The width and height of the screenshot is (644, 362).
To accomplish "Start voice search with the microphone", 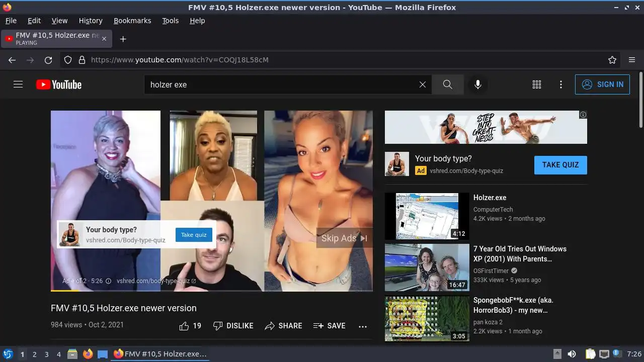I will (x=478, y=84).
